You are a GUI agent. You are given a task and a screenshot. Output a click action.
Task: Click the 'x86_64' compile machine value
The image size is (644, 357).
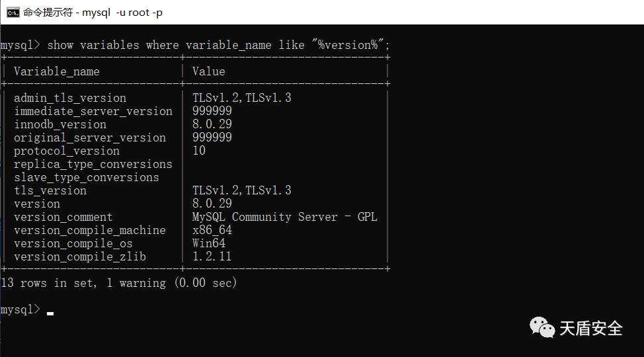[x=212, y=230]
